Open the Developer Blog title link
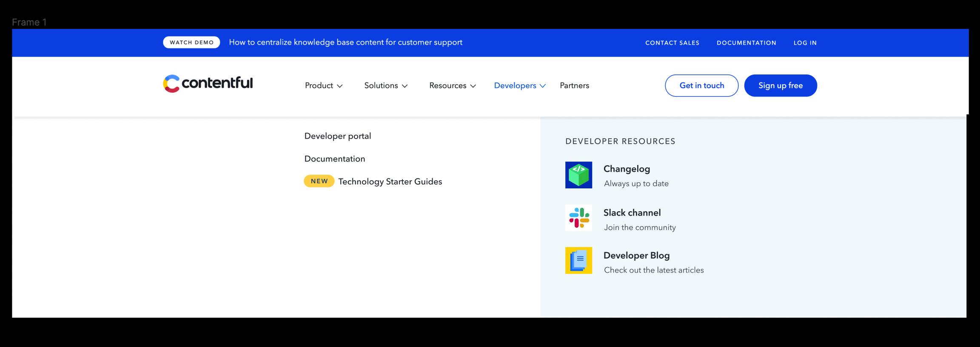This screenshot has width=980, height=347. click(637, 256)
